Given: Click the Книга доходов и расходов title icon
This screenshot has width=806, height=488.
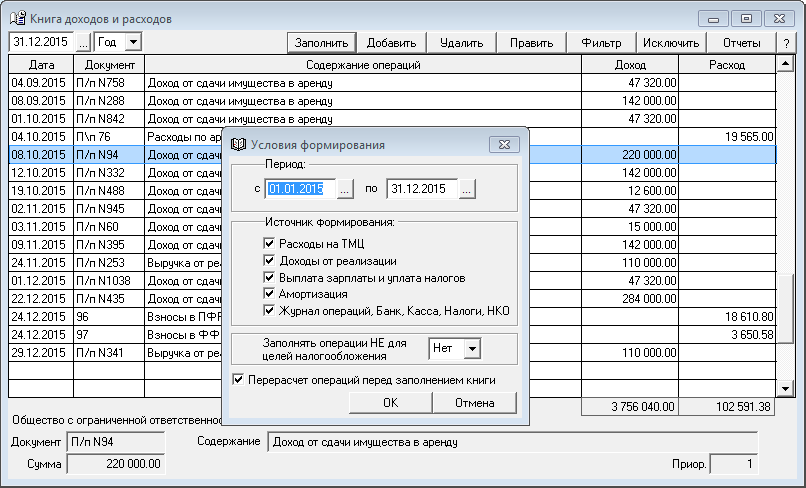Looking at the screenshot, I should 17,19.
